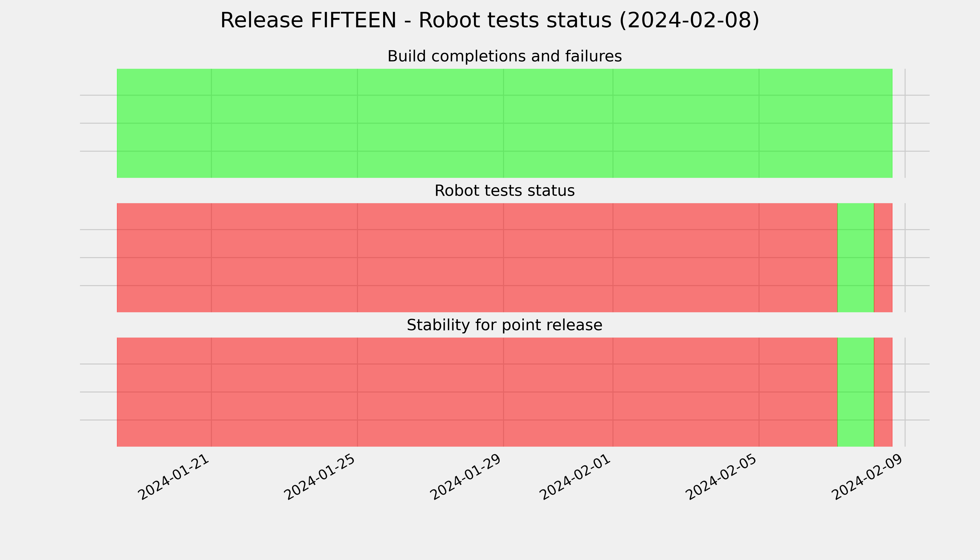This screenshot has width=980, height=560.
Task: Click the long red bar in Stability chart
Action: coord(477,392)
